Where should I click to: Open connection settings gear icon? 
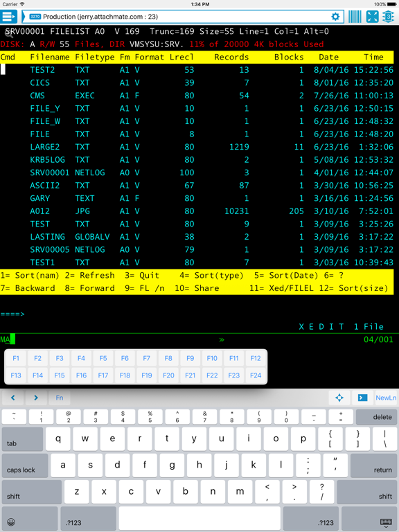(335, 17)
